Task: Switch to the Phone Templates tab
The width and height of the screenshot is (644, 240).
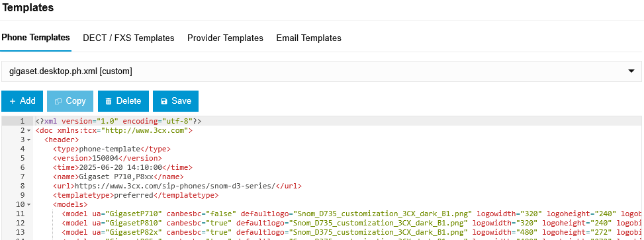Action: 36,38
